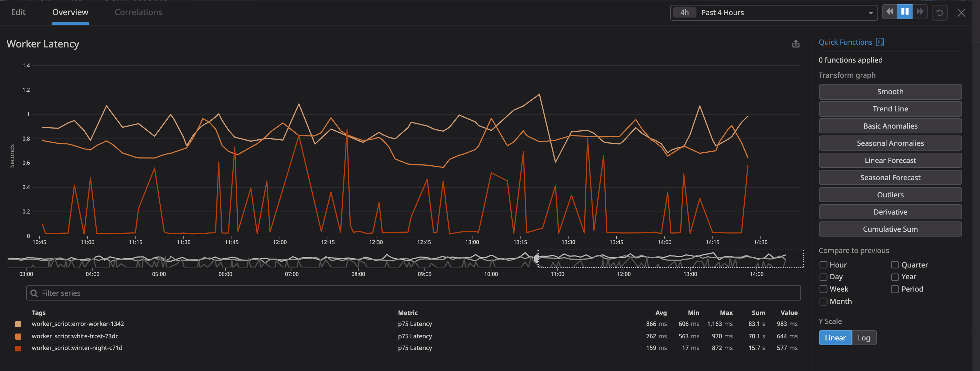The width and height of the screenshot is (980, 371).
Task: Switch Y Scale to Log
Action: click(x=864, y=338)
